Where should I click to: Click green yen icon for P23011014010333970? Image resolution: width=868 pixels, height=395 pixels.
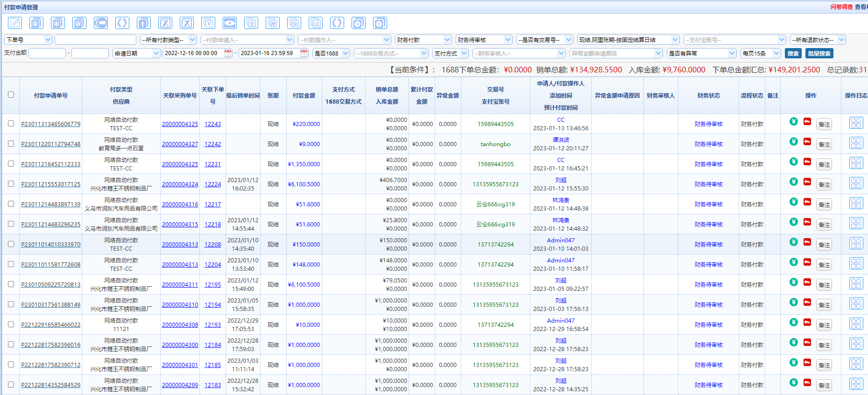pos(794,242)
